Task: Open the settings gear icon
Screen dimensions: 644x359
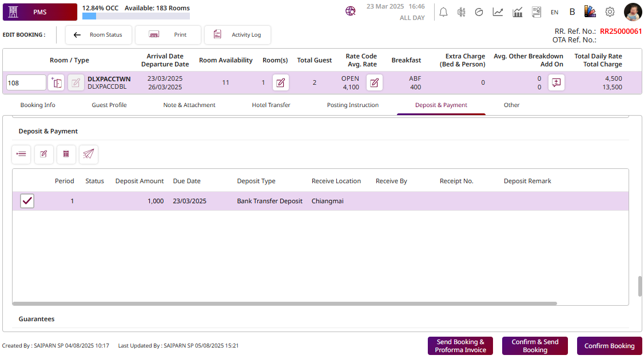Action: (610, 12)
